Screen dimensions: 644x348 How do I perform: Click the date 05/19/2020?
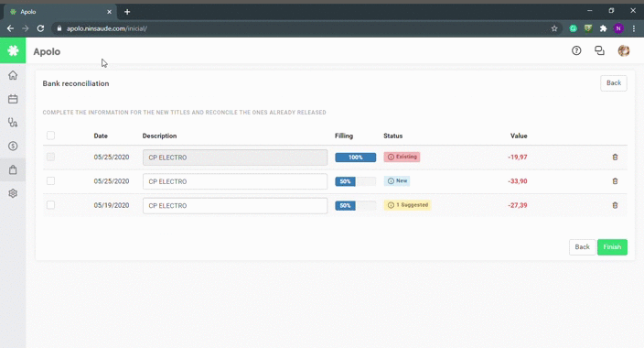(112, 205)
